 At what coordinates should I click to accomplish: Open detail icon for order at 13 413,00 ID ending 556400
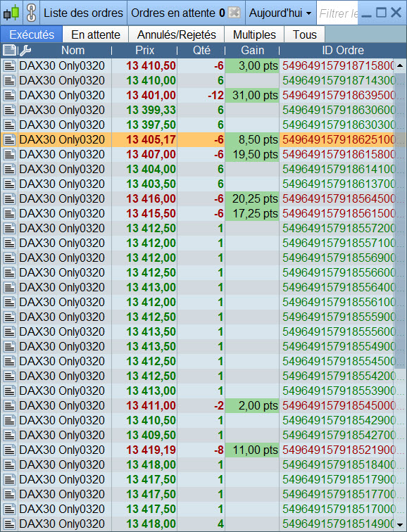[9, 287]
